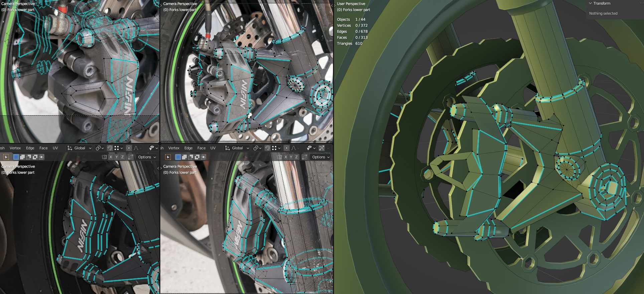Image resolution: width=644 pixels, height=294 pixels.
Task: Open pivot point dropdown in bottom-middle viewport header
Action: tap(258, 148)
